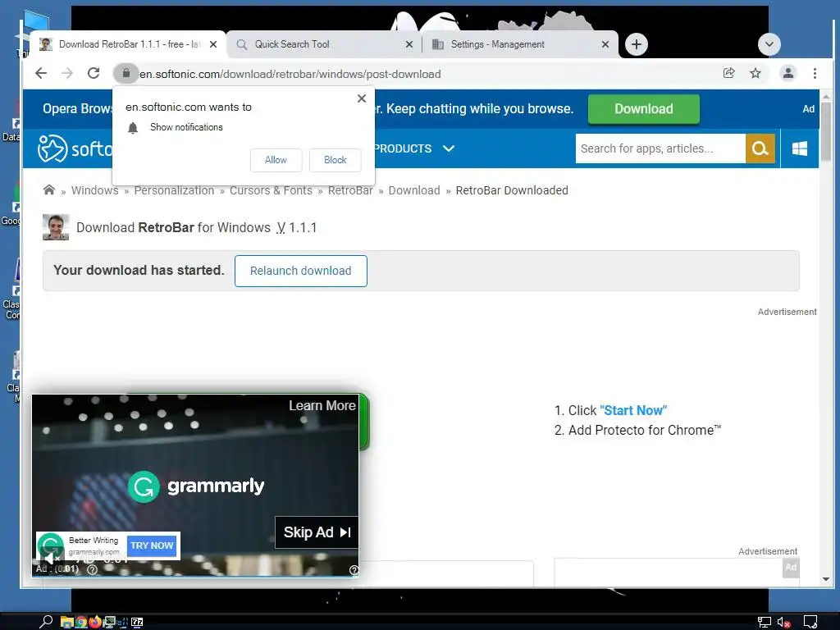
Task: Click the muted volume tray icon
Action: [x=783, y=623]
